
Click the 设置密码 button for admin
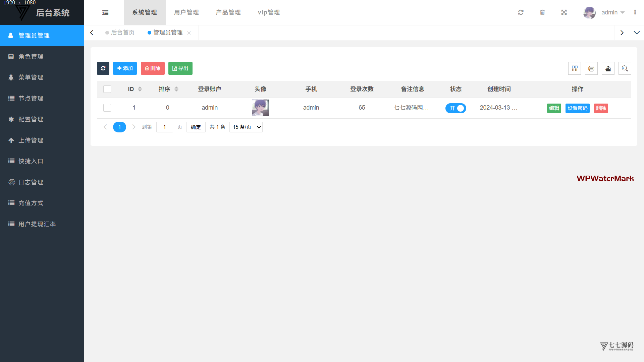click(577, 108)
